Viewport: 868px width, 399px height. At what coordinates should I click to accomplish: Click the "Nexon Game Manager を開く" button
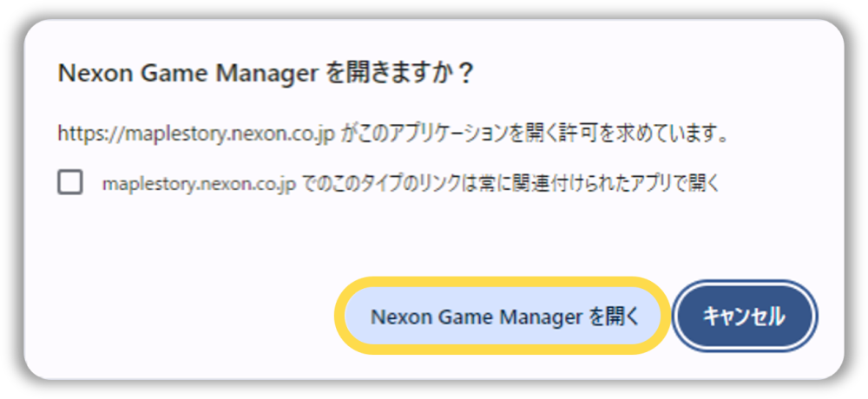502,317
